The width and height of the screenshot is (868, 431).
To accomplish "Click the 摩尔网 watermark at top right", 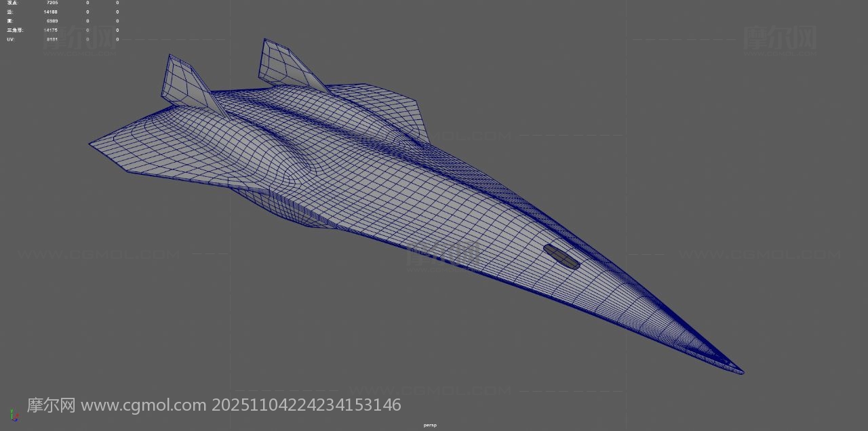I will click(780, 37).
